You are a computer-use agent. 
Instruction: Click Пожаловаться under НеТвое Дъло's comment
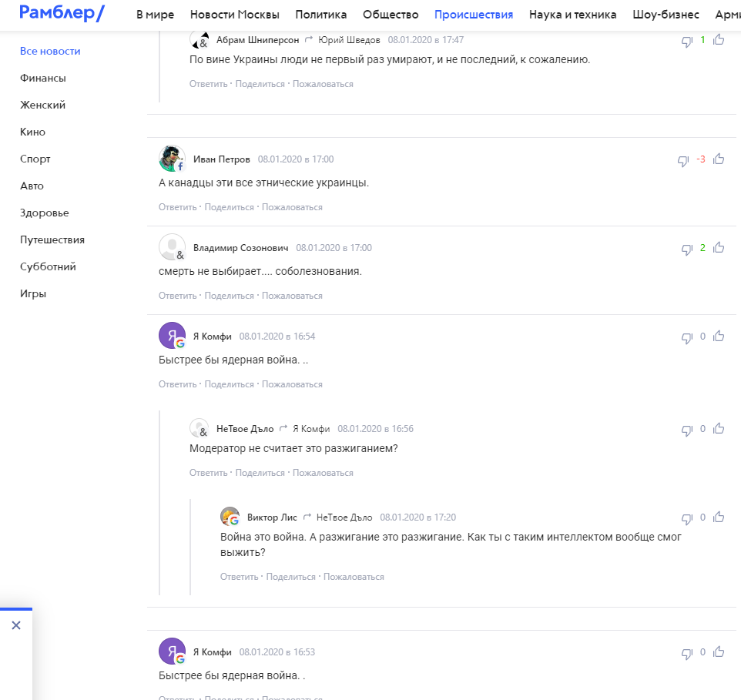(323, 473)
